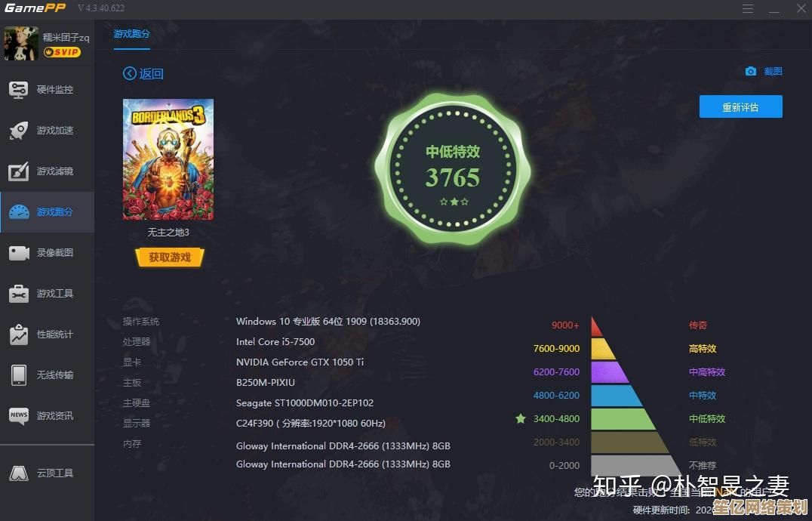Viewport: 812px width, 521px height.
Task: Click 中低特效 tier label beside pyramid
Action: click(x=707, y=418)
